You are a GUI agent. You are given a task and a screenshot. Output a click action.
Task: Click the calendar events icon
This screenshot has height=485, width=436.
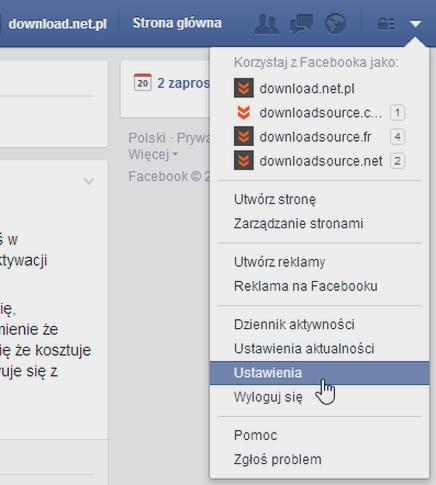pos(143,82)
